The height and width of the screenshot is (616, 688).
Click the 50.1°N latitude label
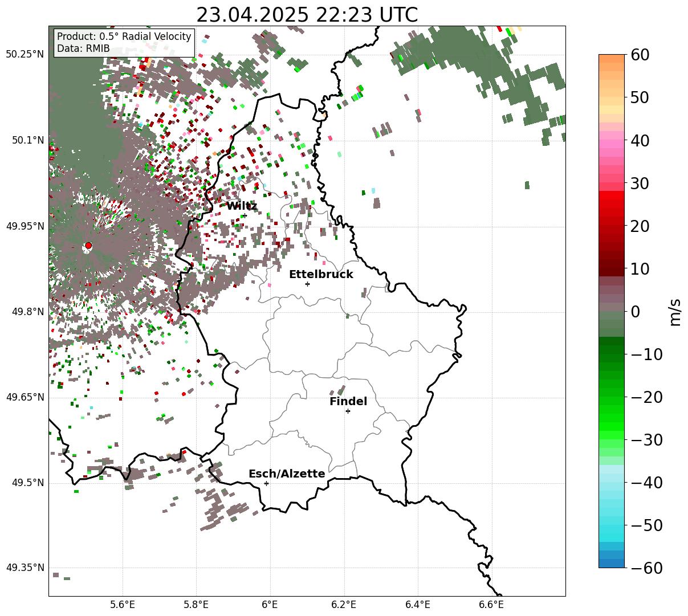28,140
